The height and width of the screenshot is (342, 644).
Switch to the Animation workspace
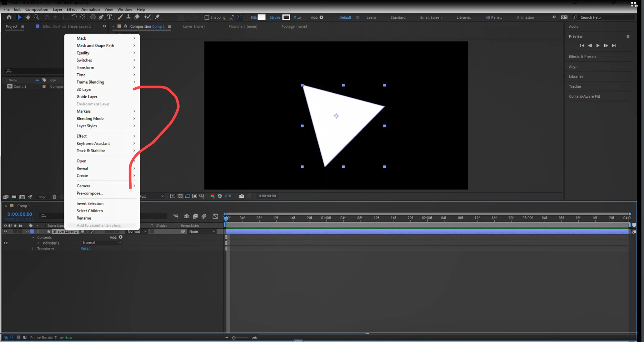525,17
